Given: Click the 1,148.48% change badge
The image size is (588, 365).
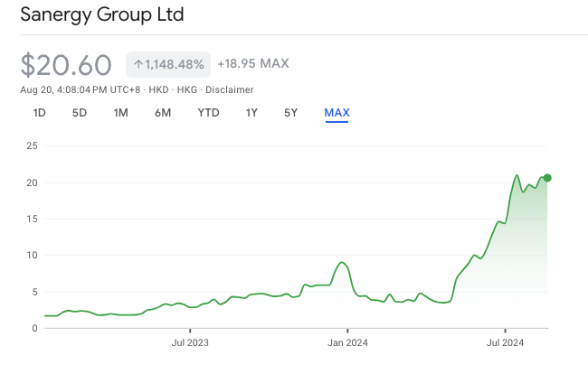Looking at the screenshot, I should coord(168,64).
